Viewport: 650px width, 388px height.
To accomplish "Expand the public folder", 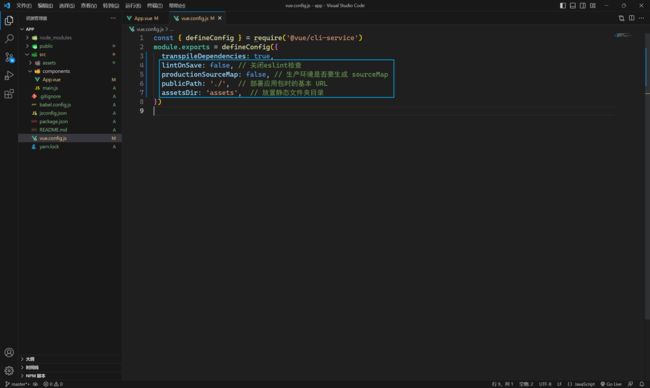I will click(x=70, y=46).
